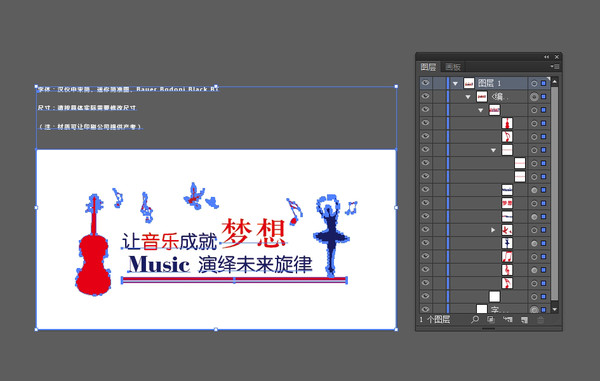
Task: Expand the birds group triangle
Action: point(493,230)
